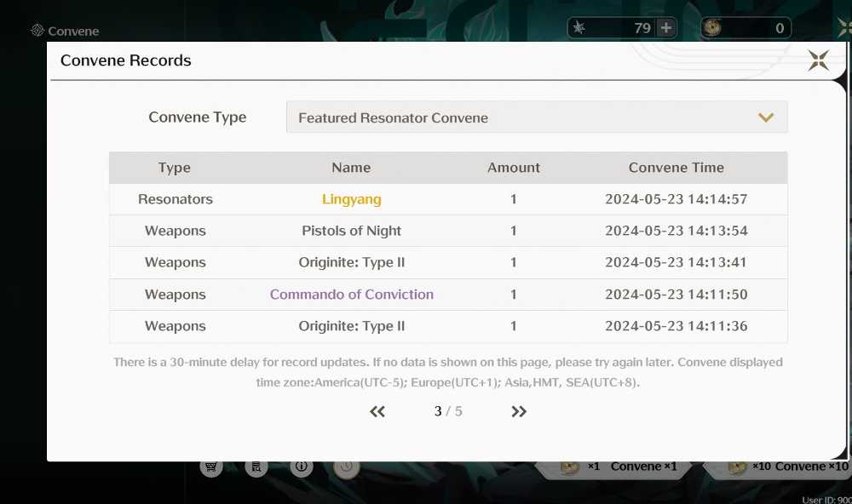Add more Astrite with the plus button
The image size is (852, 504).
coord(666,28)
